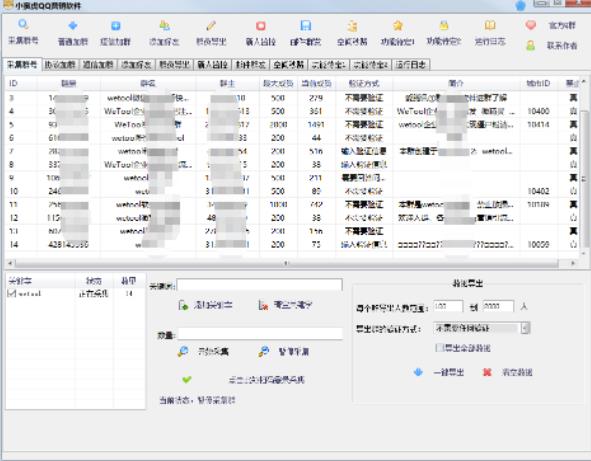Open 普通加群 blue diamond toolbar icon
The width and height of the screenshot is (591, 461).
tap(72, 26)
